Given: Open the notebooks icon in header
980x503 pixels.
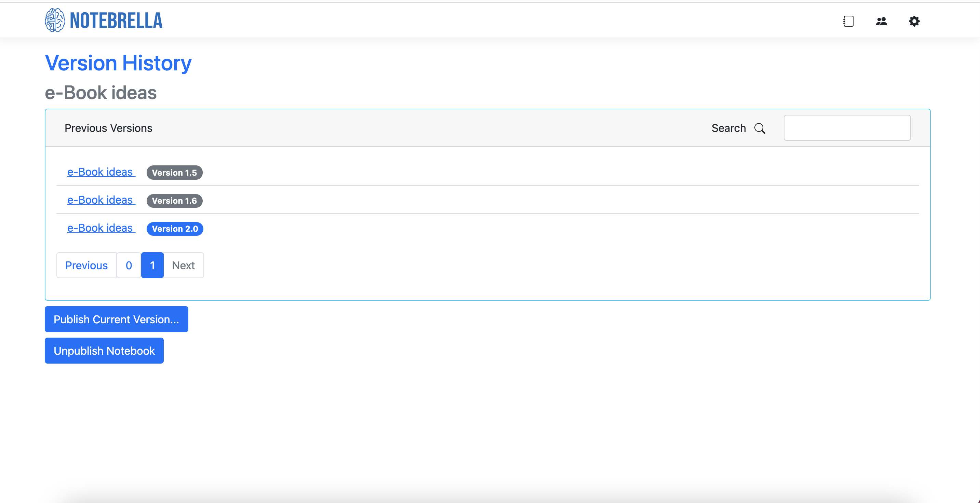Looking at the screenshot, I should click(x=848, y=21).
